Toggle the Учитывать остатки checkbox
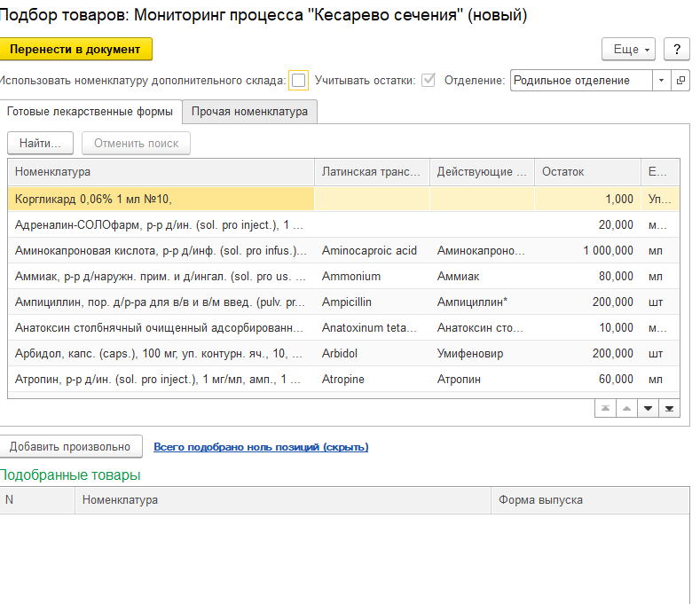 coord(429,81)
